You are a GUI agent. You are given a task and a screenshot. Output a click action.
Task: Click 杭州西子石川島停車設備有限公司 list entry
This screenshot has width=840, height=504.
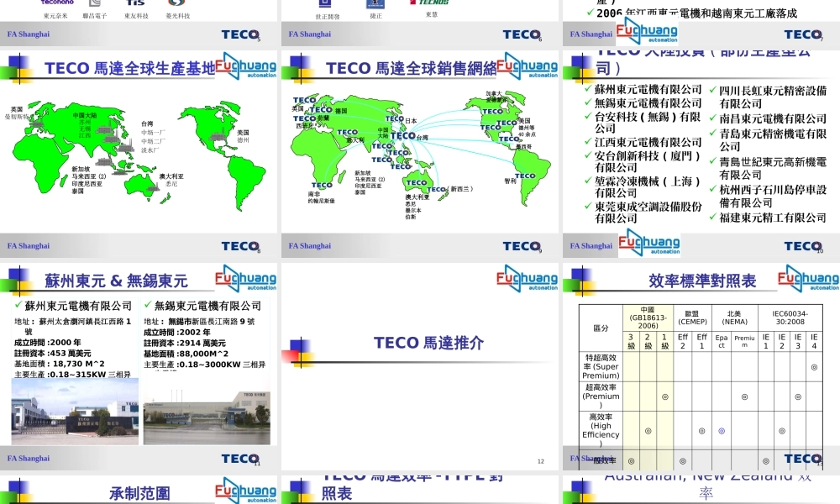[x=772, y=196]
